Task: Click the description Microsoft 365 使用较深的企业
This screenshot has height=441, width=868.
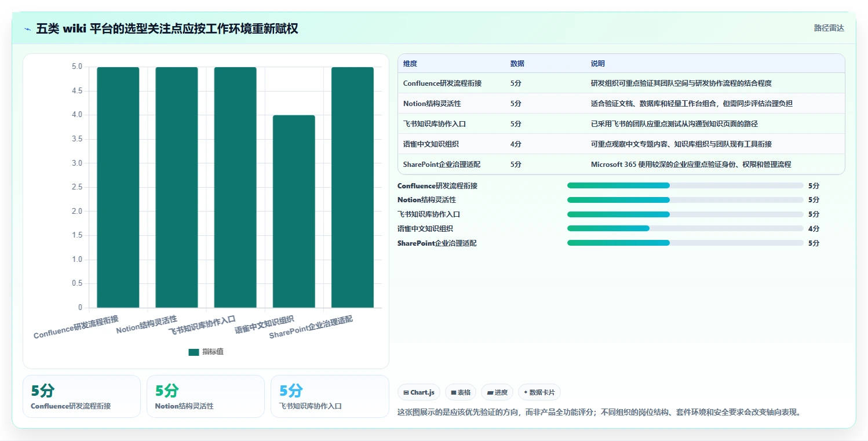Action: coord(691,165)
